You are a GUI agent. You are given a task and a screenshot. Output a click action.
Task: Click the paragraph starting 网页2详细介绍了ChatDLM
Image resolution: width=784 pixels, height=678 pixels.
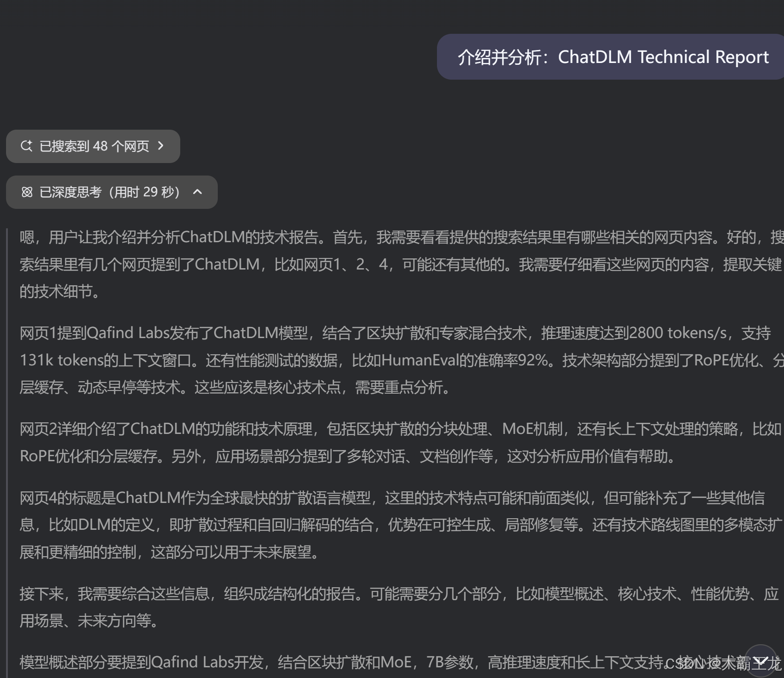(401, 443)
